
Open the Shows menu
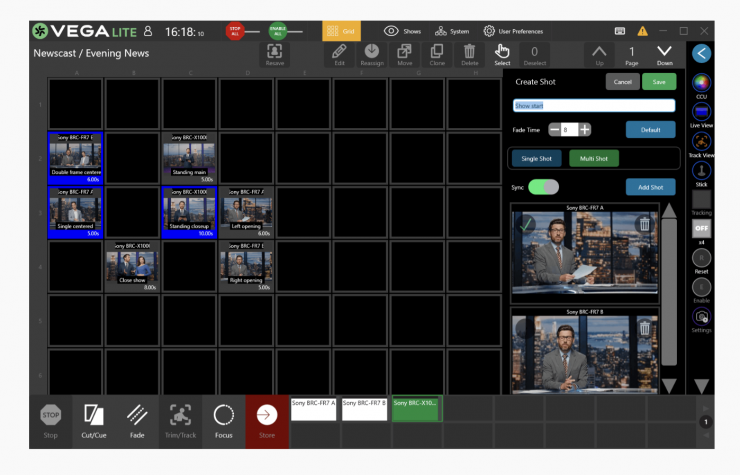click(403, 31)
